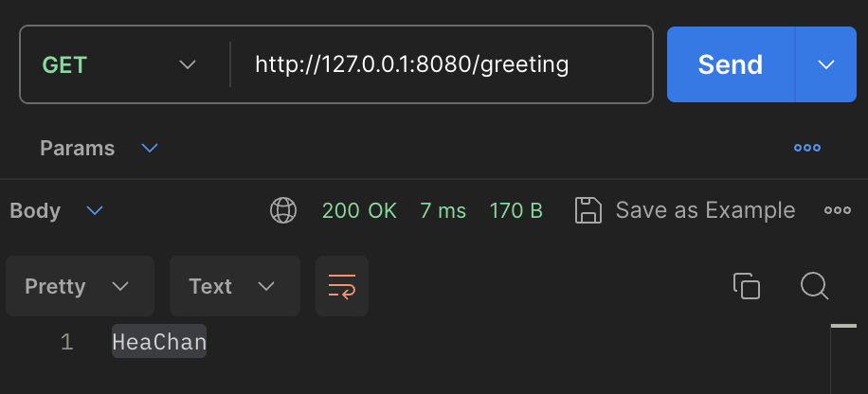The width and height of the screenshot is (868, 394).
Task: Open the Pretty view dropdown
Action: click(80, 286)
